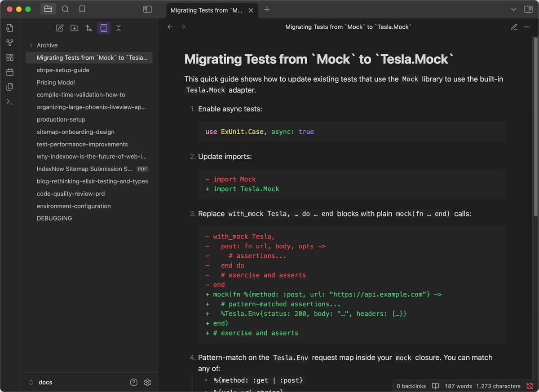539x392 pixels.
Task: Create a new canvas from the ribbon
Action: click(x=10, y=57)
